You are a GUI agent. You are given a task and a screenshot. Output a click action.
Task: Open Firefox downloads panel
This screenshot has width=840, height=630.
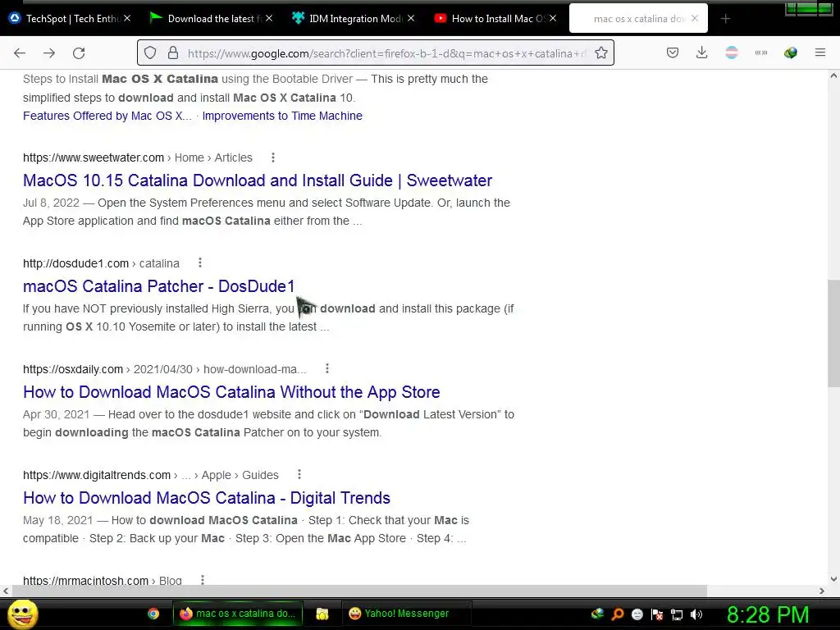pyautogui.click(x=702, y=52)
